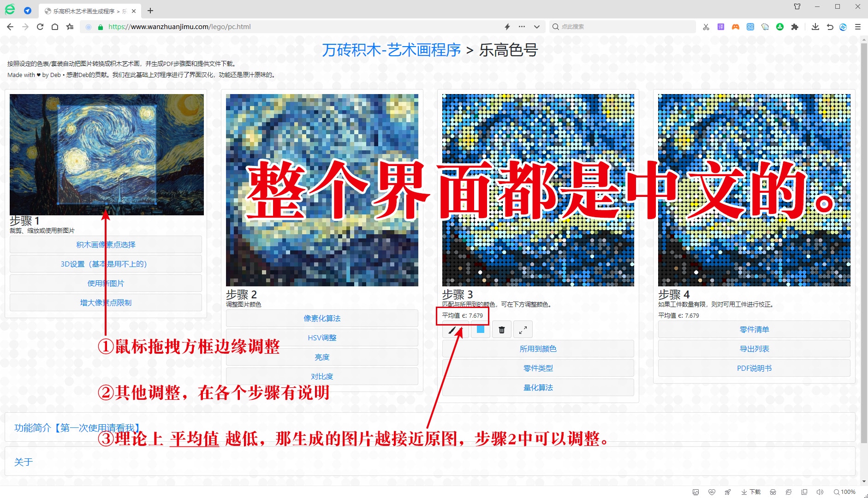Click the paintbrush tool icon in Step 3
This screenshot has width=868, height=498.
pyautogui.click(x=453, y=330)
